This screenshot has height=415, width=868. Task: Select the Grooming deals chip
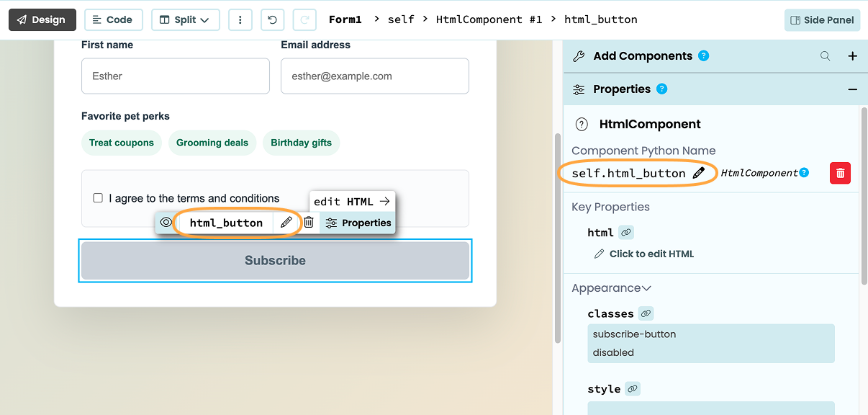point(212,143)
